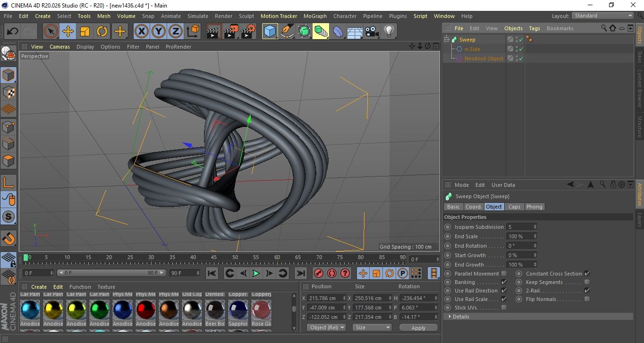Image resolution: width=644 pixels, height=343 pixels.
Task: Select the Move tool in the toolbar
Action: tap(68, 32)
